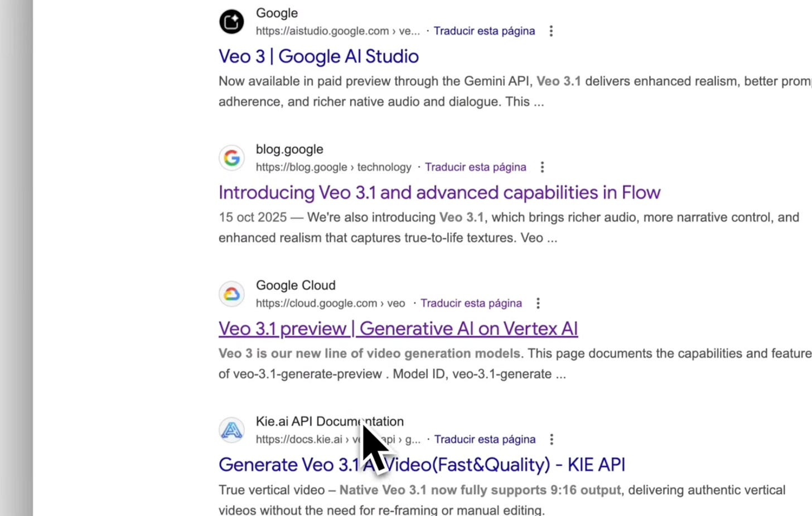Click the https://blog.google › technology URL

coord(333,167)
